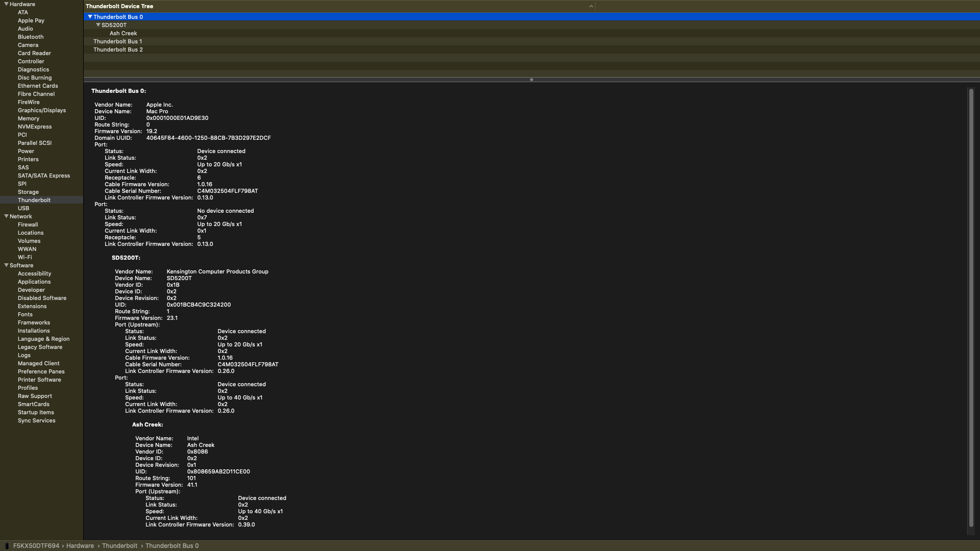This screenshot has width=980, height=551.
Task: Click Hardware in the bottom path bar
Action: (x=80, y=546)
